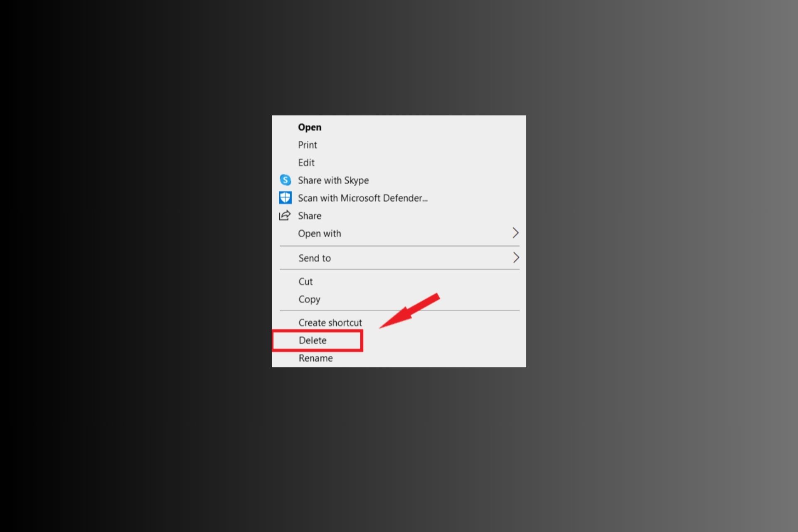Cut the file
This screenshot has height=532, width=798.
305,281
